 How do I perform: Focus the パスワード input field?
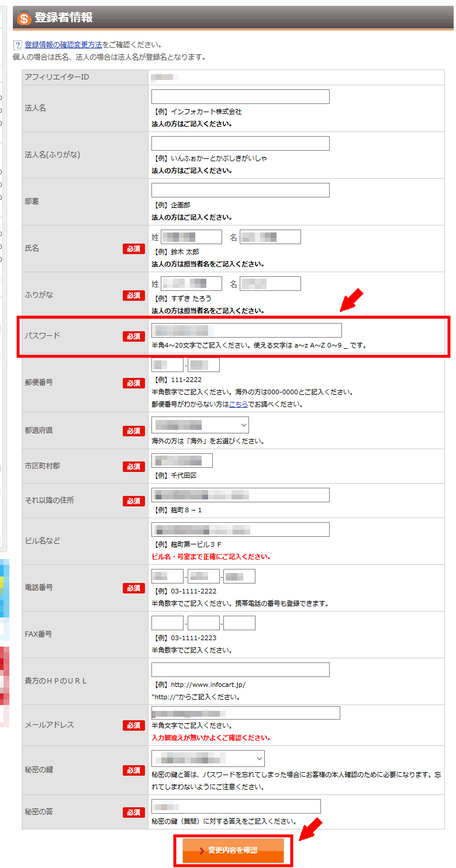[247, 330]
